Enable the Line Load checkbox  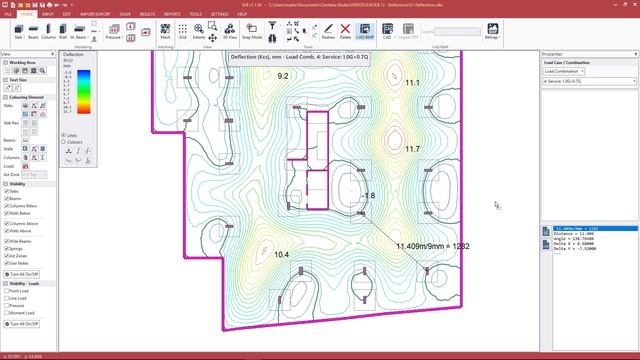(7, 298)
